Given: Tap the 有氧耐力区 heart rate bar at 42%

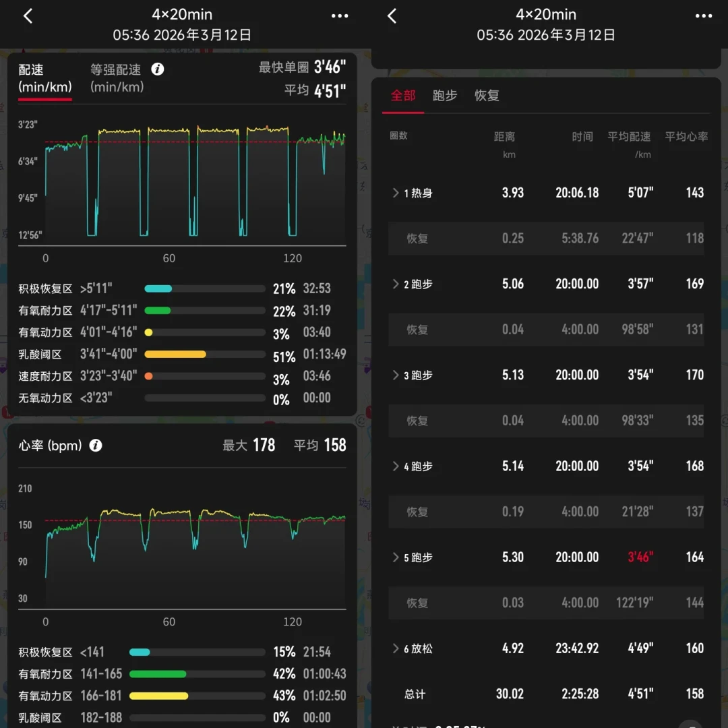Looking at the screenshot, I should pyautogui.click(x=198, y=673).
